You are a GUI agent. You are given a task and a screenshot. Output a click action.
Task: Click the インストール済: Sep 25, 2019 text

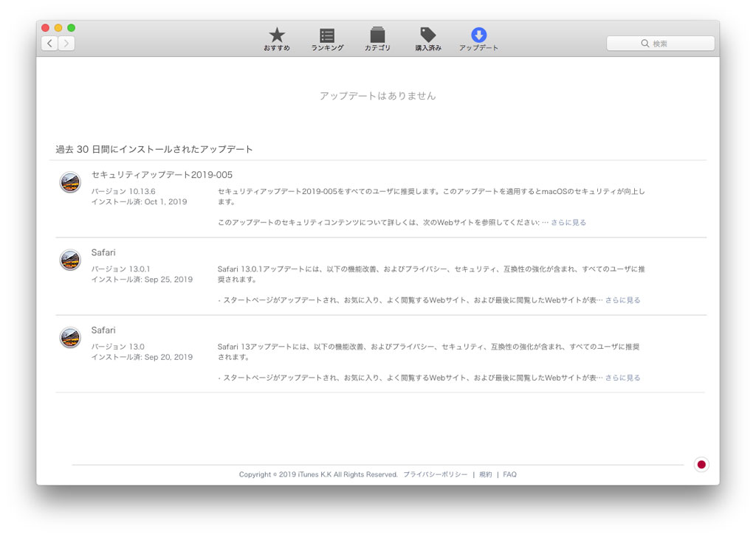point(142,280)
